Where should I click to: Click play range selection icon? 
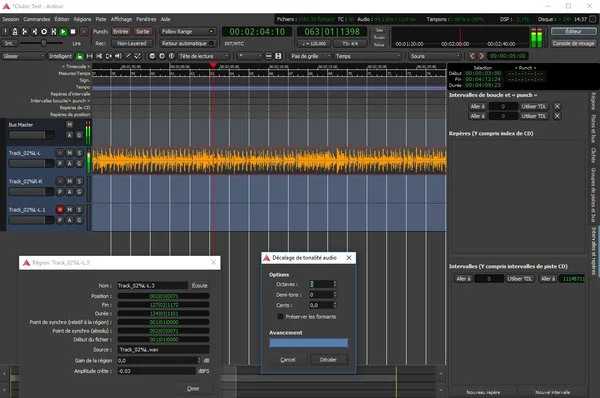pyautogui.click(x=54, y=31)
